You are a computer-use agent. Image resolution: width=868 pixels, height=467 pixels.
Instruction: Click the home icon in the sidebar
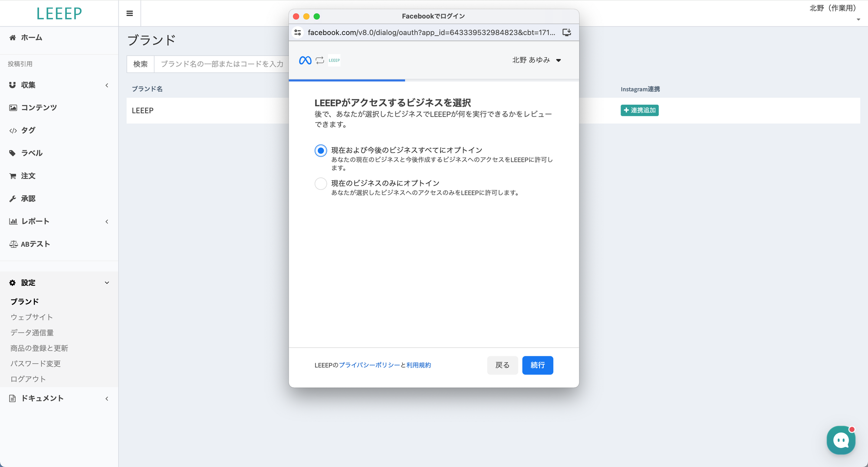click(13, 38)
